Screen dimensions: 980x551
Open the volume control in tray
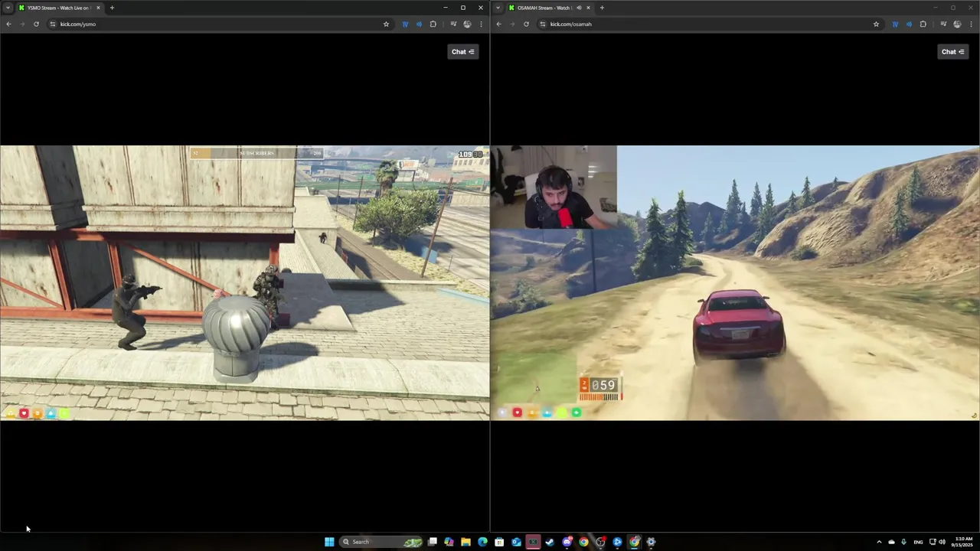tap(942, 542)
